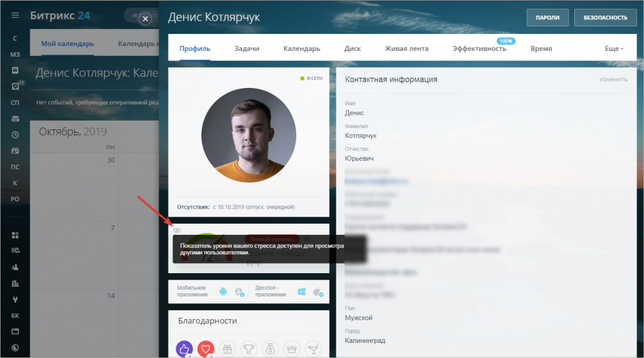Screen dimensions: 644x358
Task: Select the gift box gratitude badge
Action: pos(227,349)
